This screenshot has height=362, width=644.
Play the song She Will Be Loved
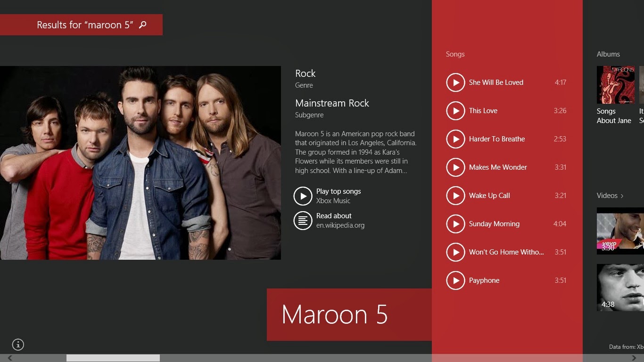coord(455,82)
